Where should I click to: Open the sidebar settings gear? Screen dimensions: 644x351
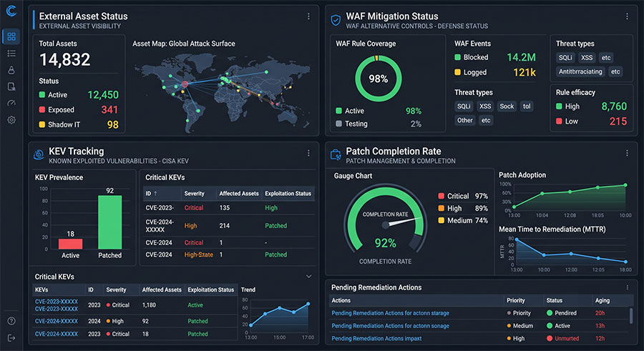pos(11,120)
